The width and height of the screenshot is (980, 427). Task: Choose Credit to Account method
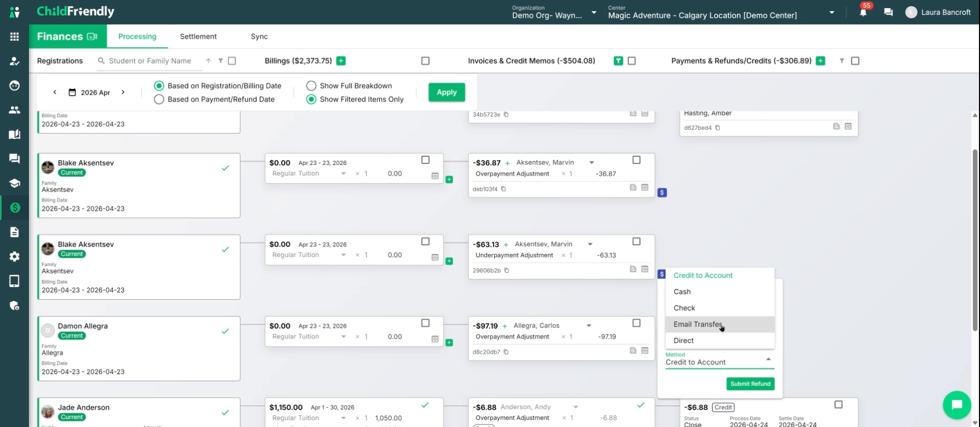tap(720, 275)
